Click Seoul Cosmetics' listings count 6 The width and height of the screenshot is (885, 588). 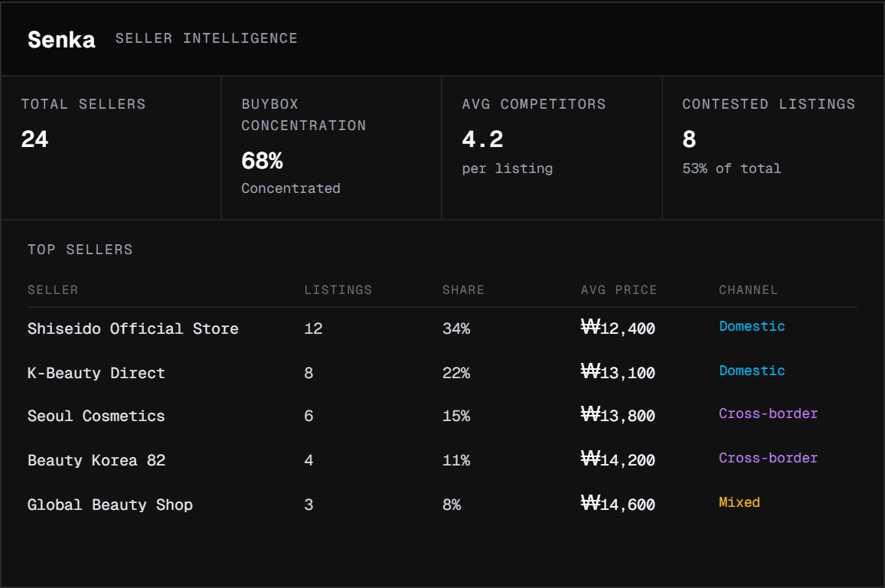[309, 416]
